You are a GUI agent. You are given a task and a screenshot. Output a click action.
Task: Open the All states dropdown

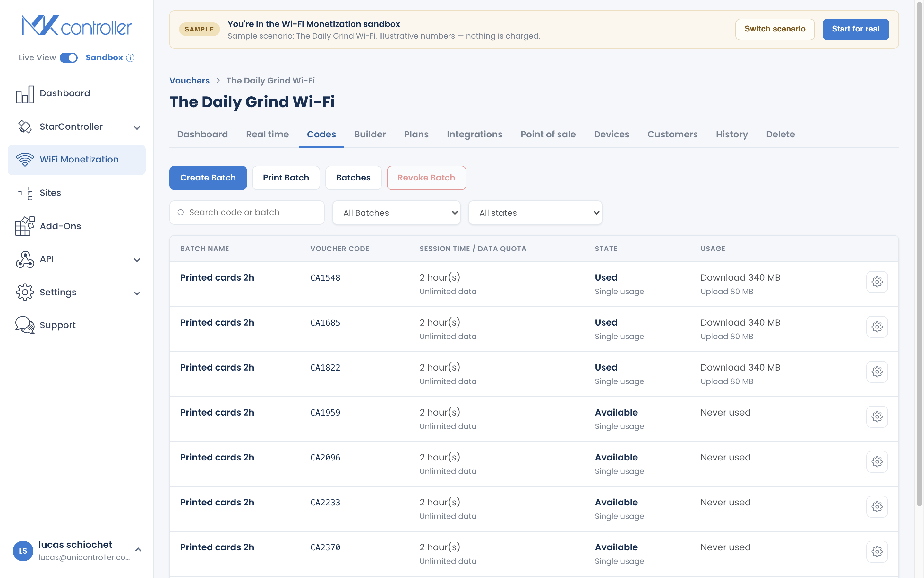click(535, 213)
